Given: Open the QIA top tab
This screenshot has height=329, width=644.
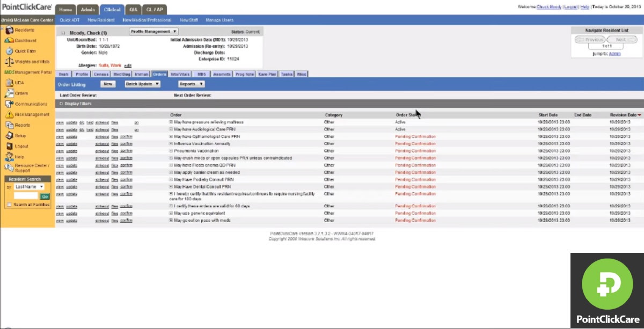Looking at the screenshot, I should pyautogui.click(x=133, y=10).
